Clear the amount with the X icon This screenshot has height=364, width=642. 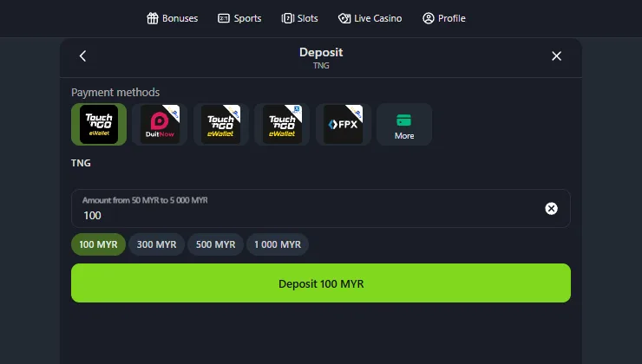(x=551, y=209)
